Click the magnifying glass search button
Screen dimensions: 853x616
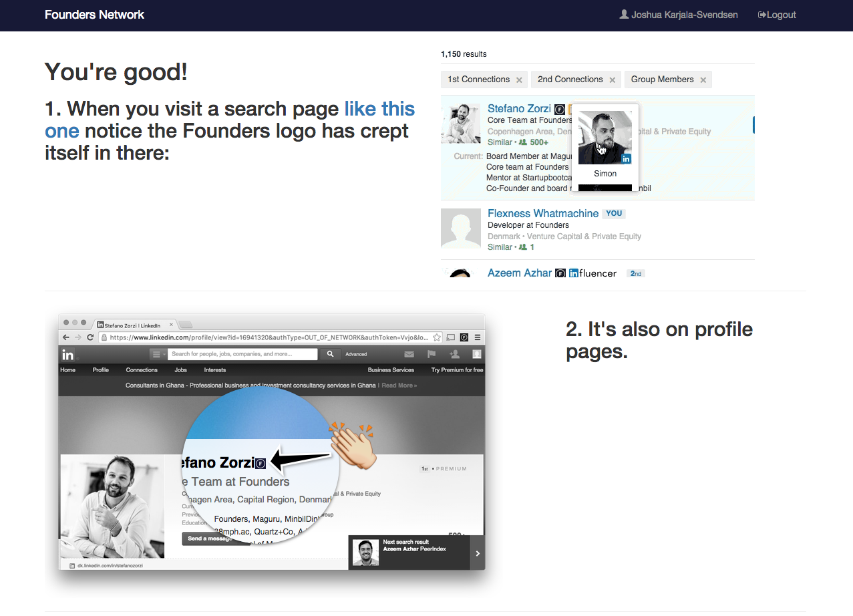[x=330, y=354]
